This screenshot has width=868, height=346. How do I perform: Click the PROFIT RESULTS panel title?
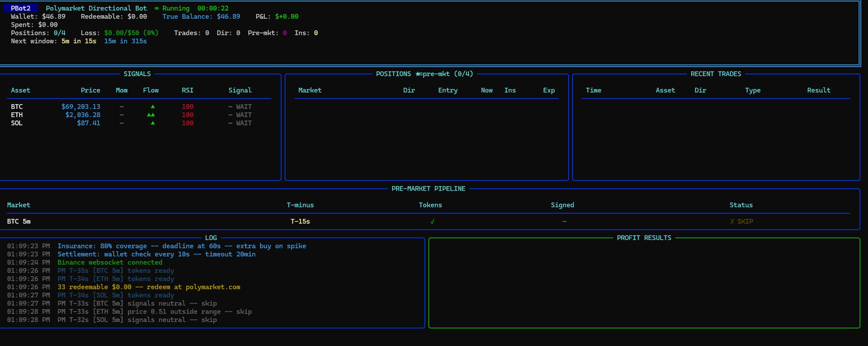click(644, 238)
